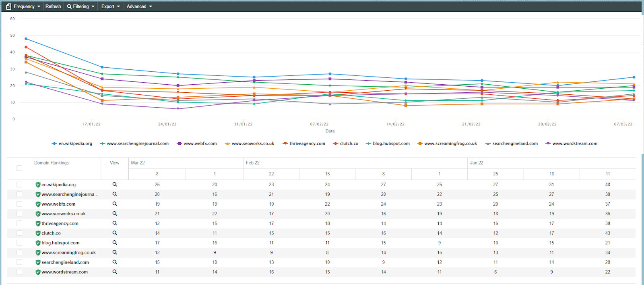This screenshot has width=644, height=285.
Task: Click the Refresh button
Action: tap(53, 6)
